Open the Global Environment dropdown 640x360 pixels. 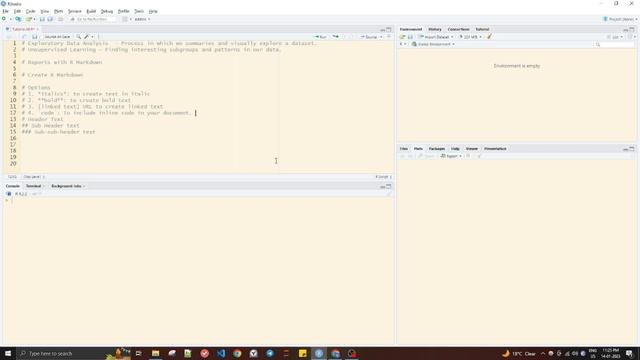[433, 44]
